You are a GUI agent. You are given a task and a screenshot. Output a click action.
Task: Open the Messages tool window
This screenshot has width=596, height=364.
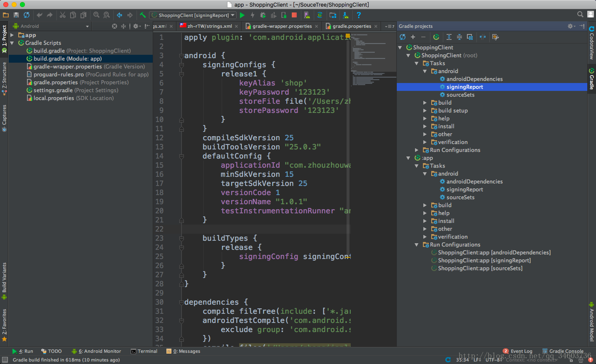point(183,351)
